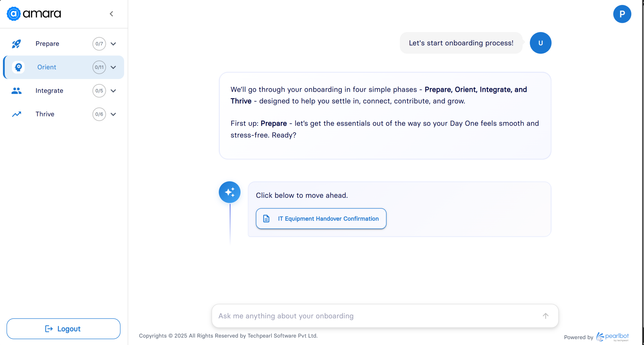
Task: Select the Integrate phase in sidebar
Action: (x=49, y=91)
